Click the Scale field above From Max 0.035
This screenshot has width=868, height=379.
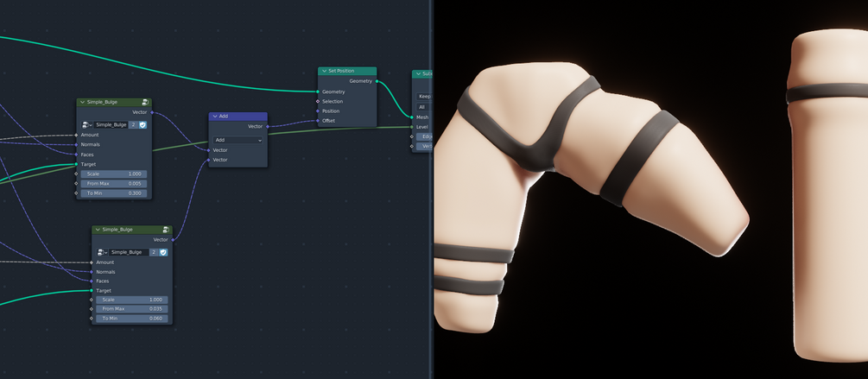[132, 300]
